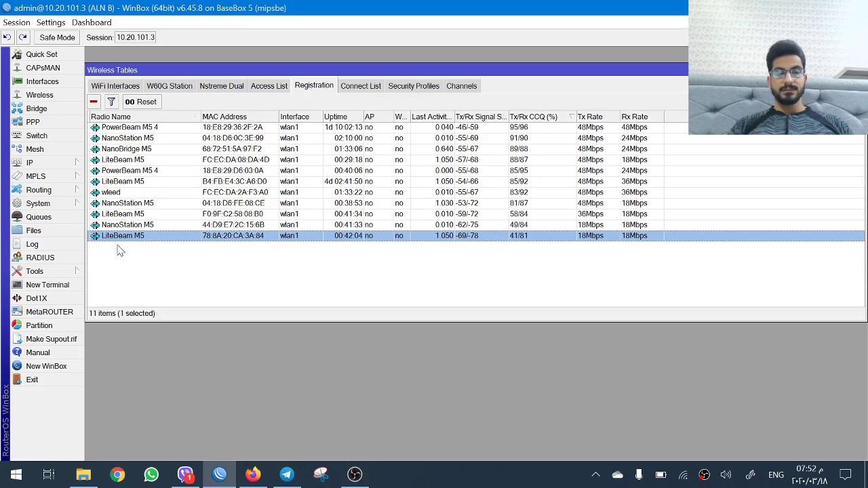This screenshot has height=488, width=868.
Task: Open Google Chrome from taskbar
Action: pyautogui.click(x=117, y=474)
